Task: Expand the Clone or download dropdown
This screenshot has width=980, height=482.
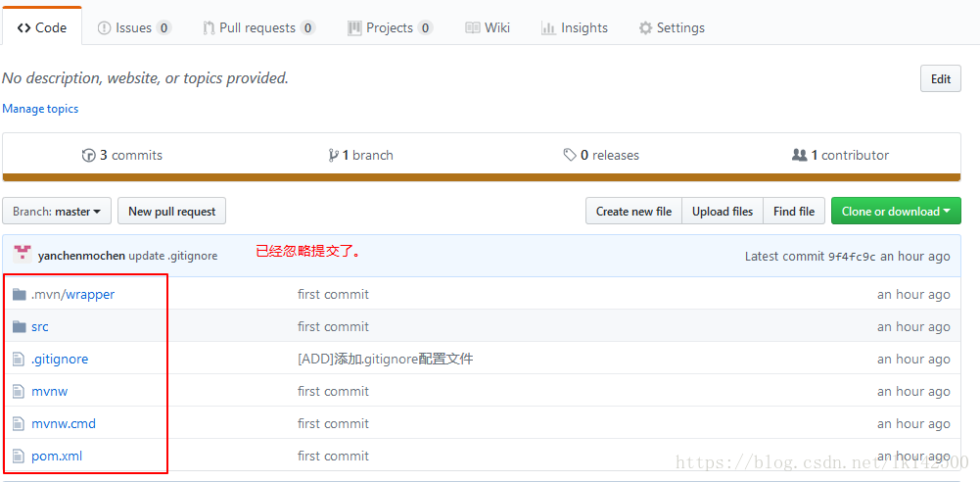Action: tap(896, 212)
